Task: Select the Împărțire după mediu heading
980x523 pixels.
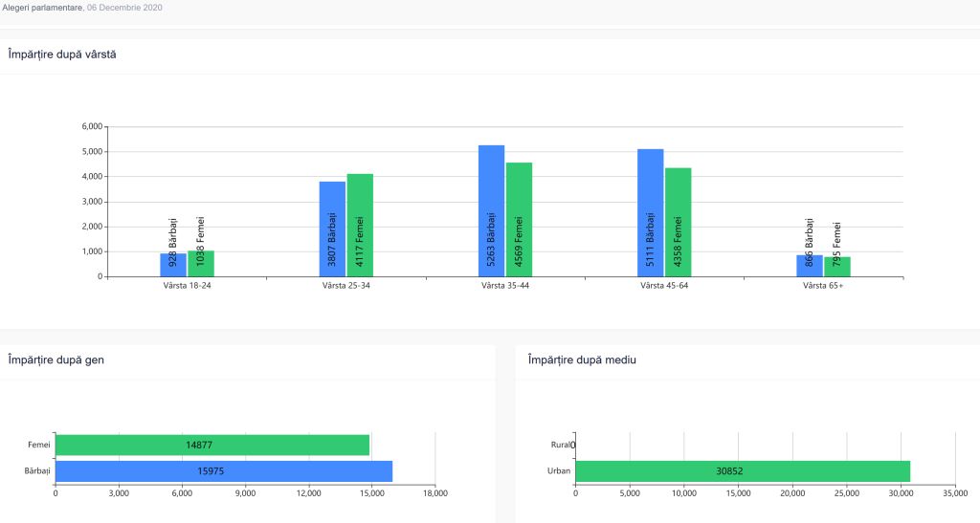Action: pyautogui.click(x=582, y=360)
